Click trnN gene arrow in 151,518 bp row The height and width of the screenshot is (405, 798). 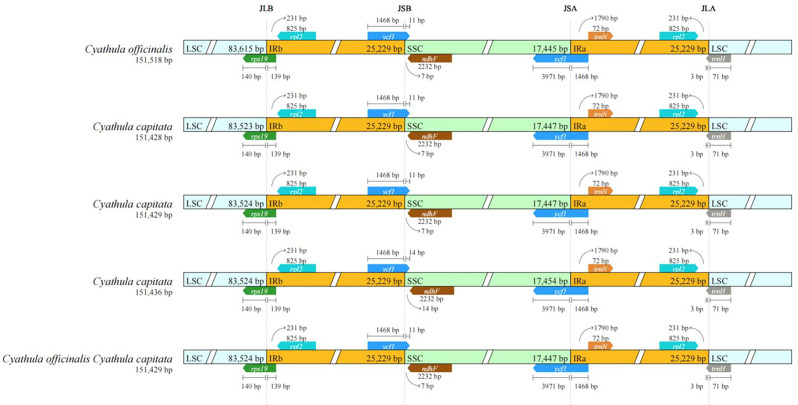[601, 36]
